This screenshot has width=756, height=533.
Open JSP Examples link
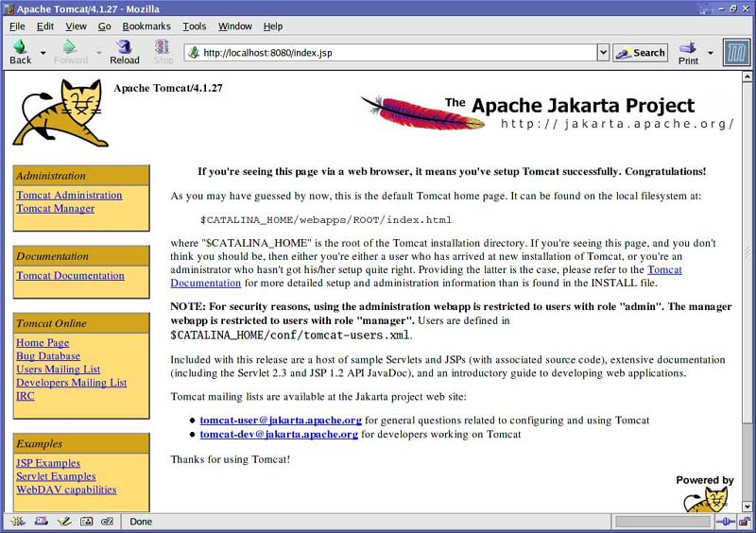coord(48,463)
